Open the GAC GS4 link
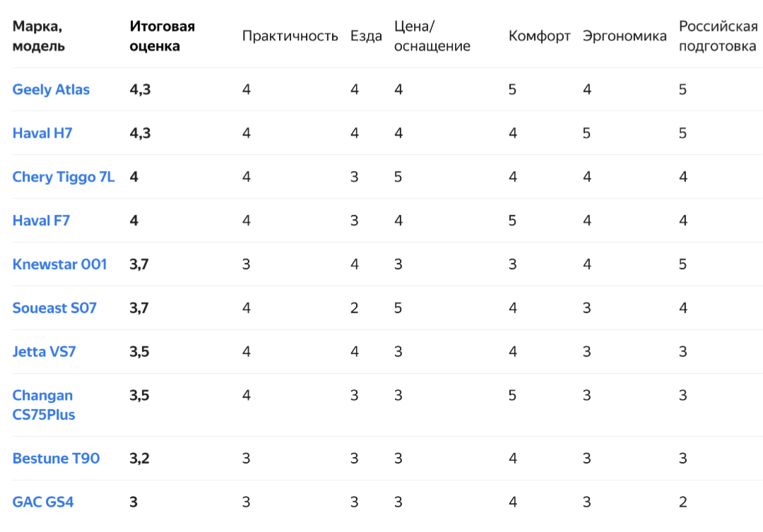The width and height of the screenshot is (763, 532). click(43, 502)
